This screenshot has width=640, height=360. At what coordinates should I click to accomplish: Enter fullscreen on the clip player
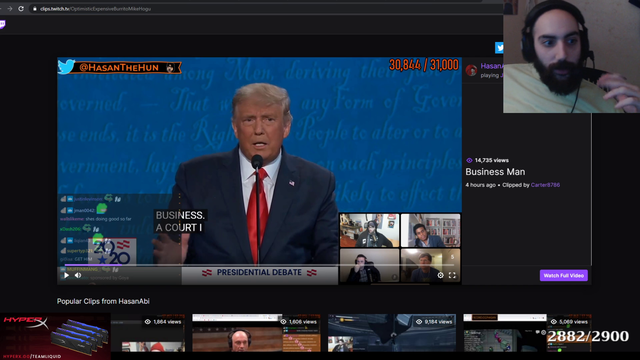click(x=452, y=276)
